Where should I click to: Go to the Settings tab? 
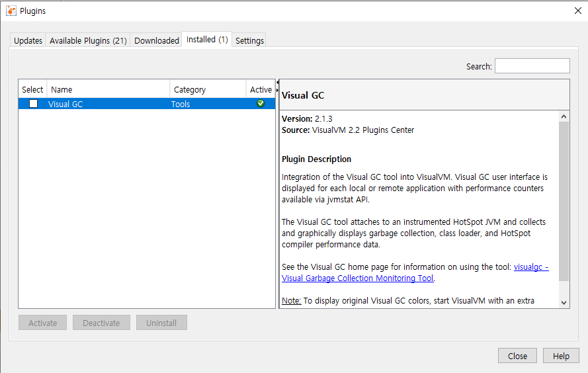[249, 40]
